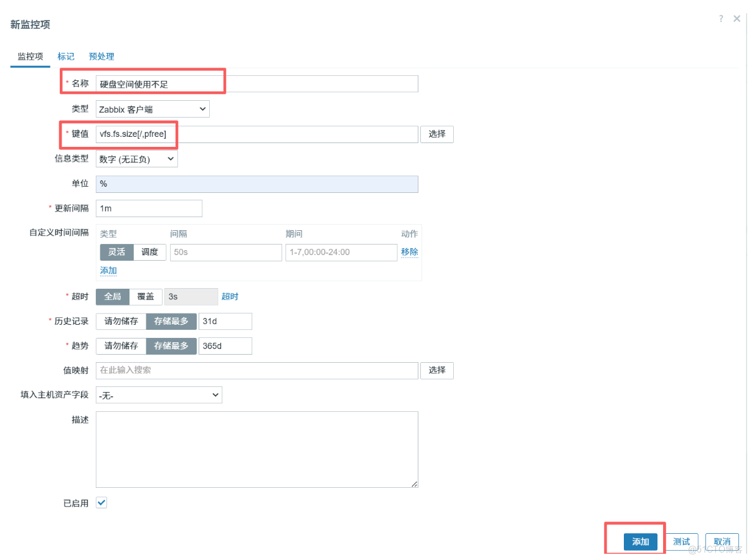Click the 更新间隔 input field
The image size is (749, 560).
click(149, 208)
